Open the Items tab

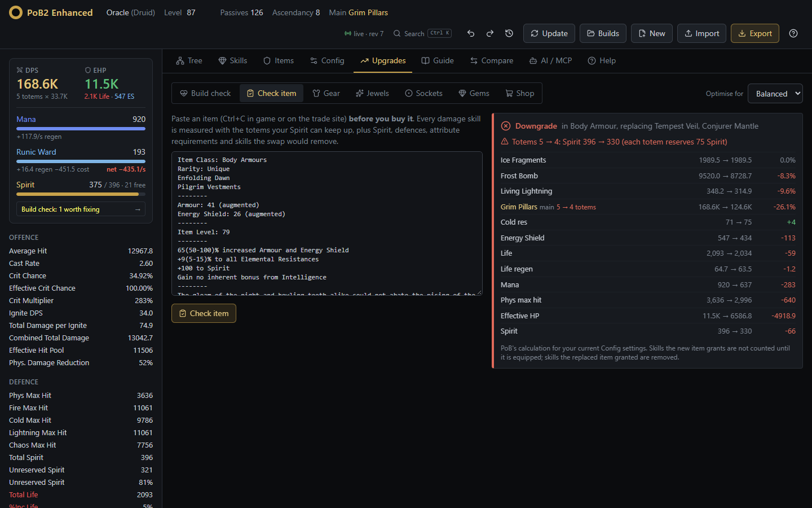pyautogui.click(x=279, y=60)
